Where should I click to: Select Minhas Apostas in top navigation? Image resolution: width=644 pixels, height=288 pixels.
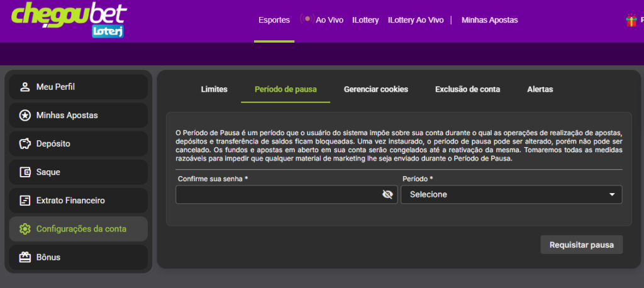pos(489,19)
